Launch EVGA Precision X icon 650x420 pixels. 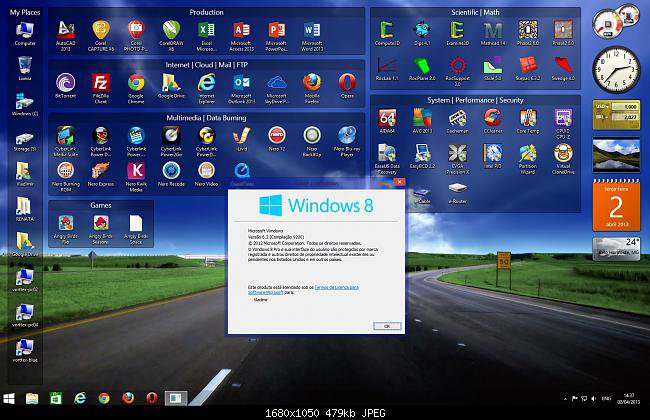458,158
